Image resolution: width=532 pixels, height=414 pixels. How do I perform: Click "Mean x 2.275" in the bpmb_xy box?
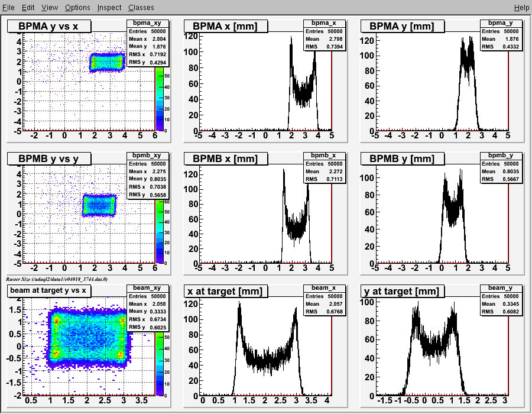pos(147,172)
